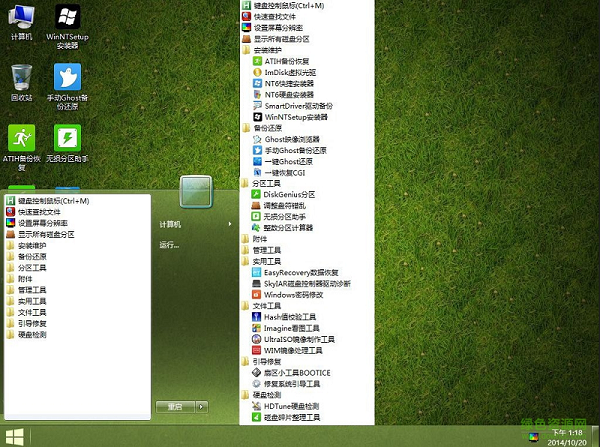This screenshot has width=600, height=447.
Task: Launch SkyIAR磁盘控制器驱动诊断 in the expanded list
Action: (301, 284)
